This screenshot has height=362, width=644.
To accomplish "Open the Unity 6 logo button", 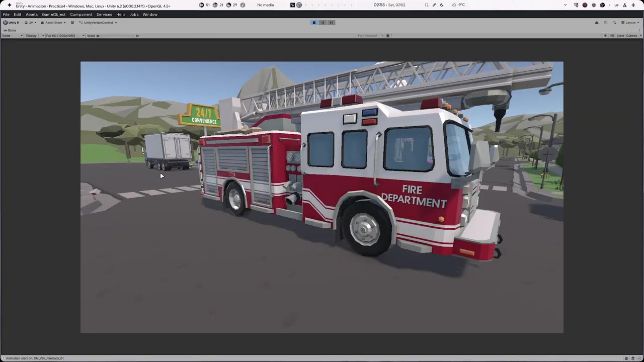I will [11, 23].
